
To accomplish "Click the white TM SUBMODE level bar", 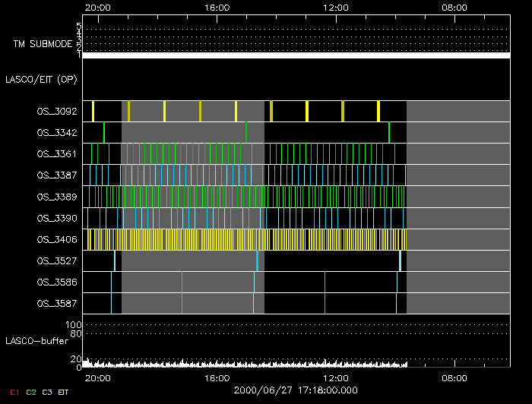I will click(296, 55).
